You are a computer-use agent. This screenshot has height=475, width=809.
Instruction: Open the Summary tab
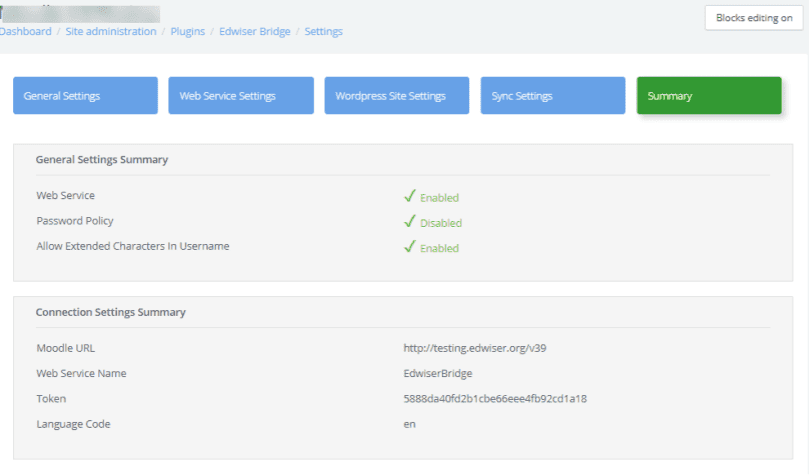[709, 95]
